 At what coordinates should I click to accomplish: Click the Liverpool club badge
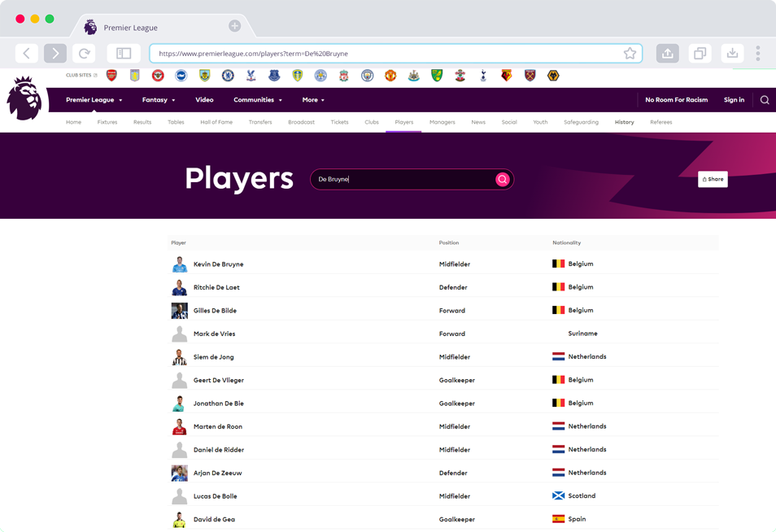(344, 76)
